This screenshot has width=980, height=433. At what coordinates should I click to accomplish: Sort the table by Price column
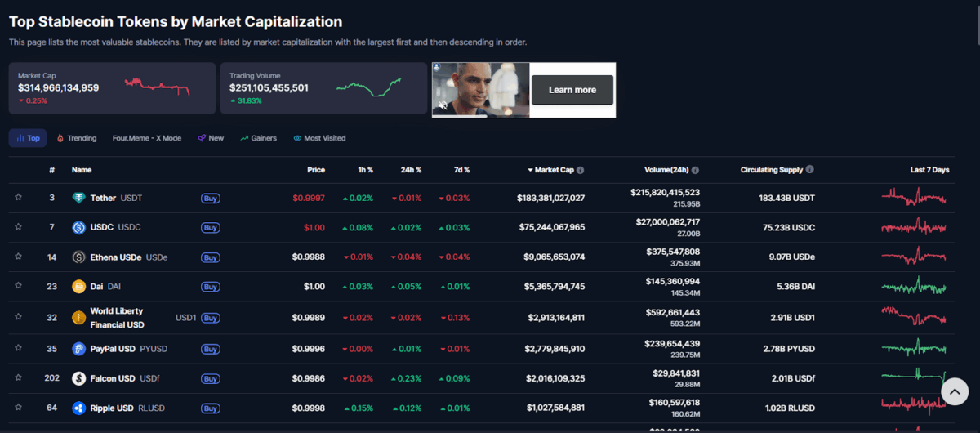coord(316,170)
